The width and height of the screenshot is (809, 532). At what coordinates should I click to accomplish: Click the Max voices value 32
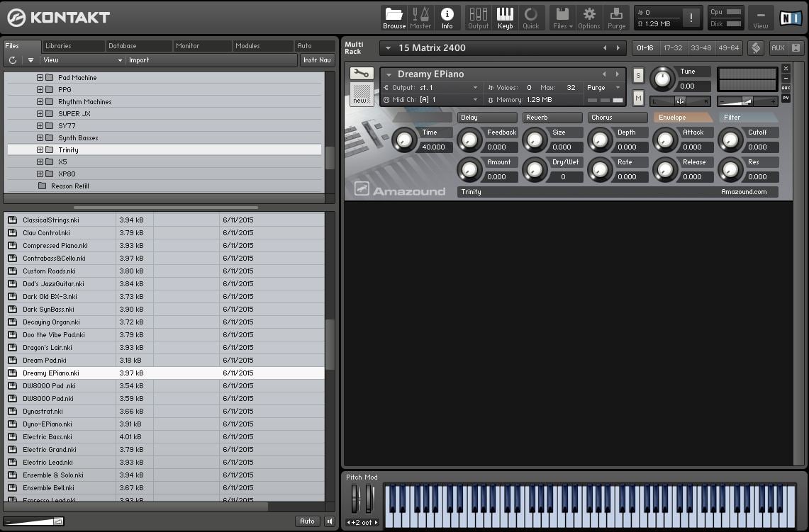571,88
